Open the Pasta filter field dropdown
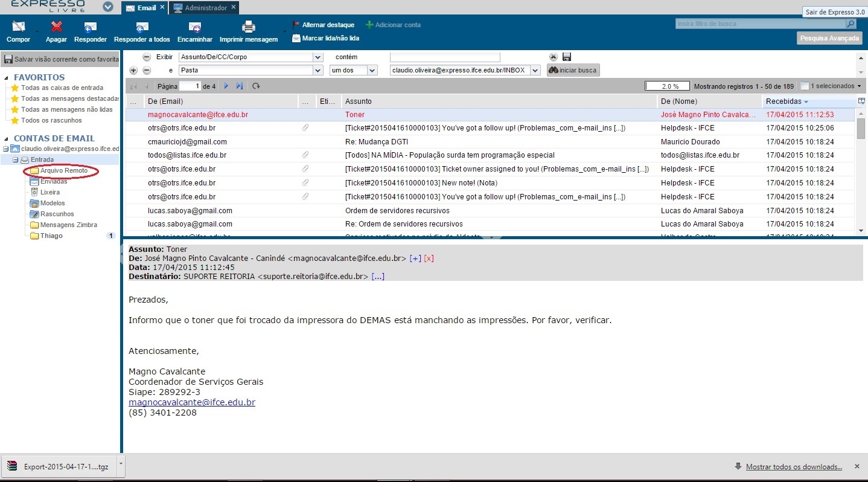Screen dimensions: 868x482 (x=318, y=70)
